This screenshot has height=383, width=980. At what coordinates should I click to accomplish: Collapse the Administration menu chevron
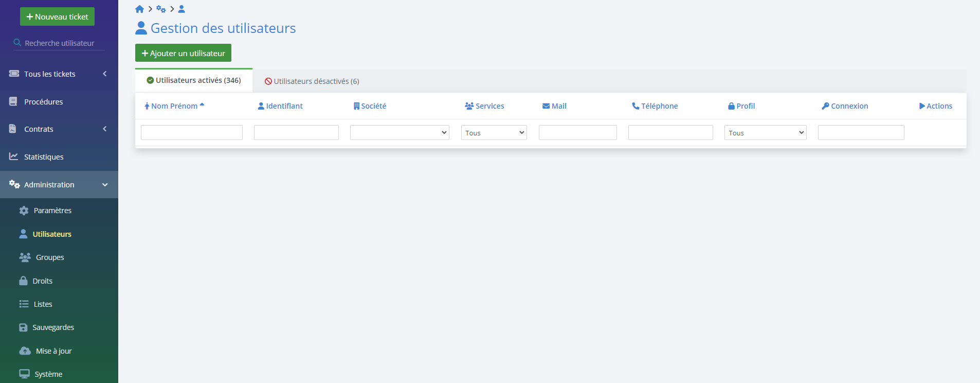(105, 185)
